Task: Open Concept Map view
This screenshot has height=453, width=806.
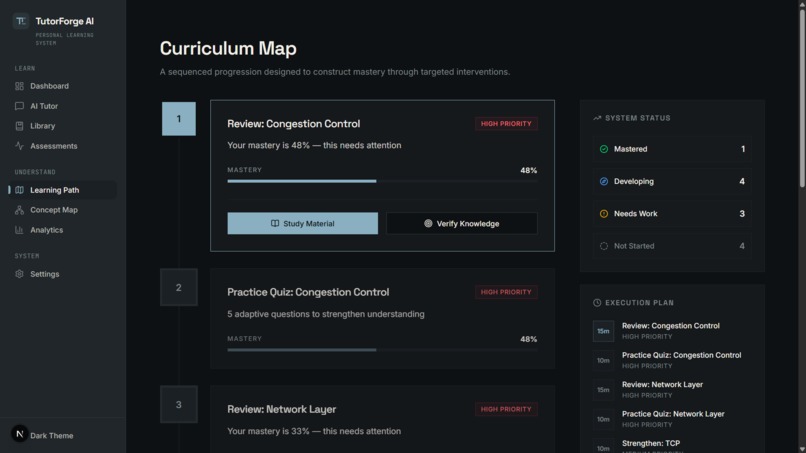Action: point(63,210)
